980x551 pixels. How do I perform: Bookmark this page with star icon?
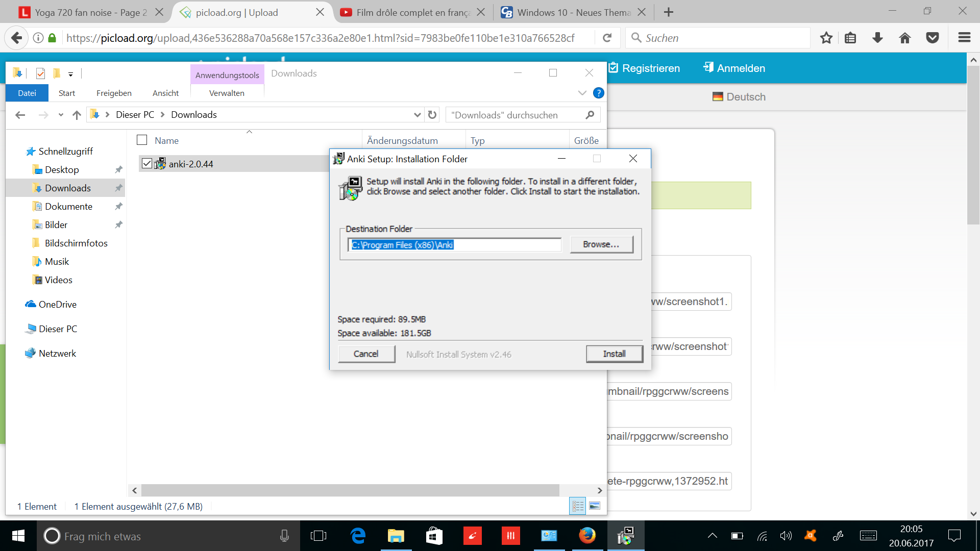pos(826,38)
